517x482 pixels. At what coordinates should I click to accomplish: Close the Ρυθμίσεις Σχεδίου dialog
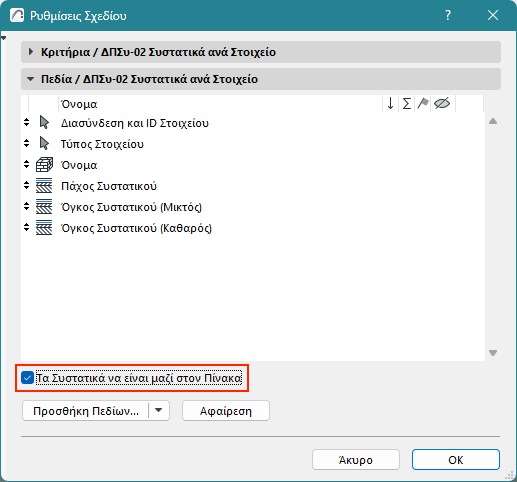[x=493, y=15]
